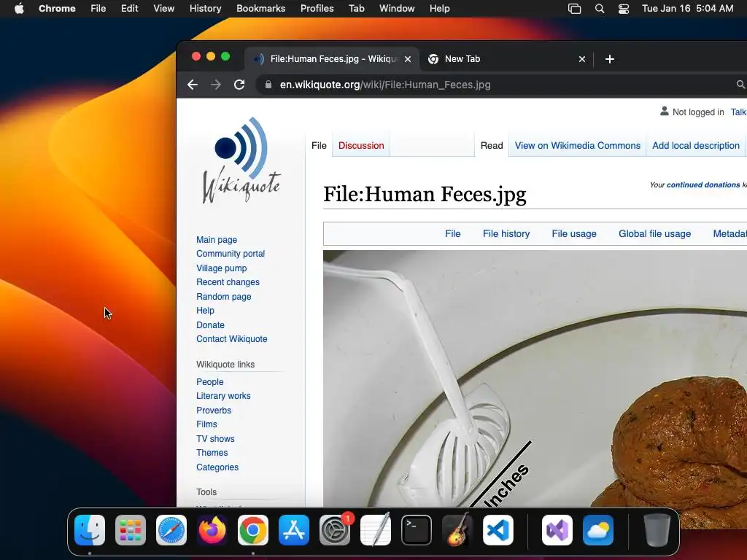
Task: Open Finder from the Dock
Action: click(90, 530)
